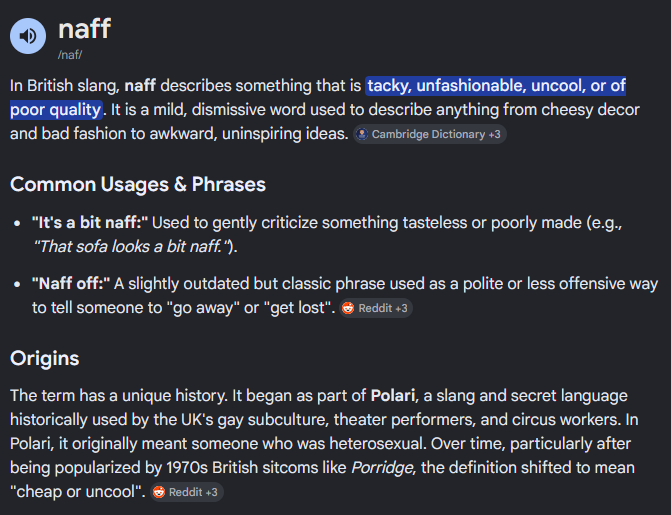671x515 pixels.
Task: Click the highlighted "poor quality" text
Action: pyautogui.click(x=56, y=110)
